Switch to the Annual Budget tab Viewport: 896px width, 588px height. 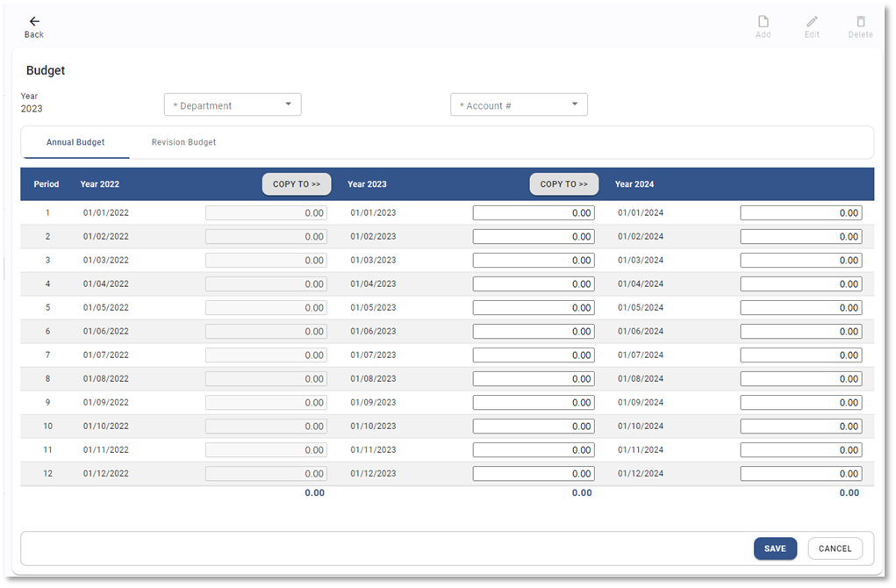(x=75, y=142)
